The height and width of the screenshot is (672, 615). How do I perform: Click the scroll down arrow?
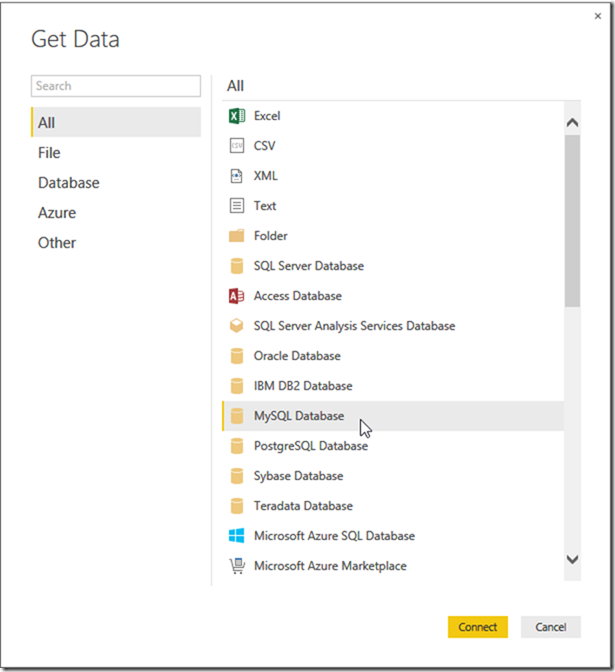pyautogui.click(x=572, y=559)
